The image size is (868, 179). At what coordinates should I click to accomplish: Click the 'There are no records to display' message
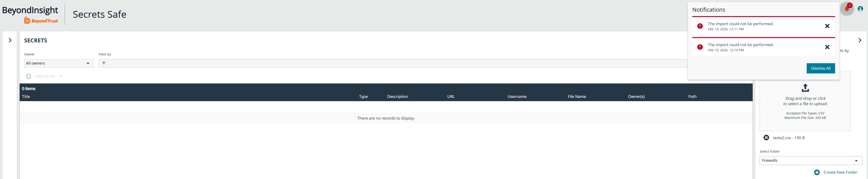click(386, 118)
